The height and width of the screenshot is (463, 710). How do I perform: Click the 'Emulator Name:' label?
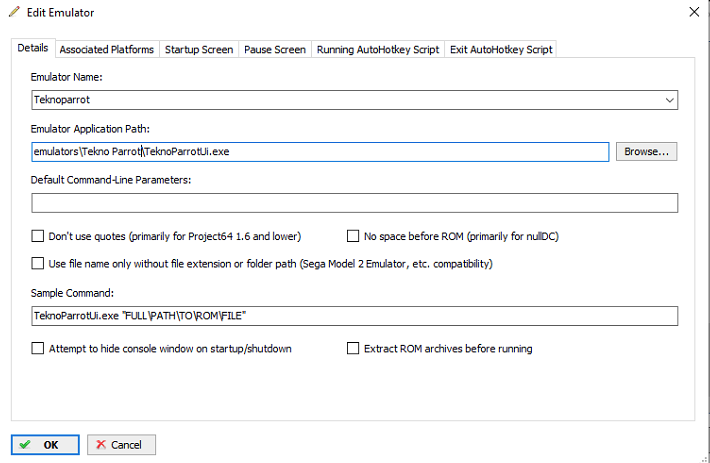67,77
